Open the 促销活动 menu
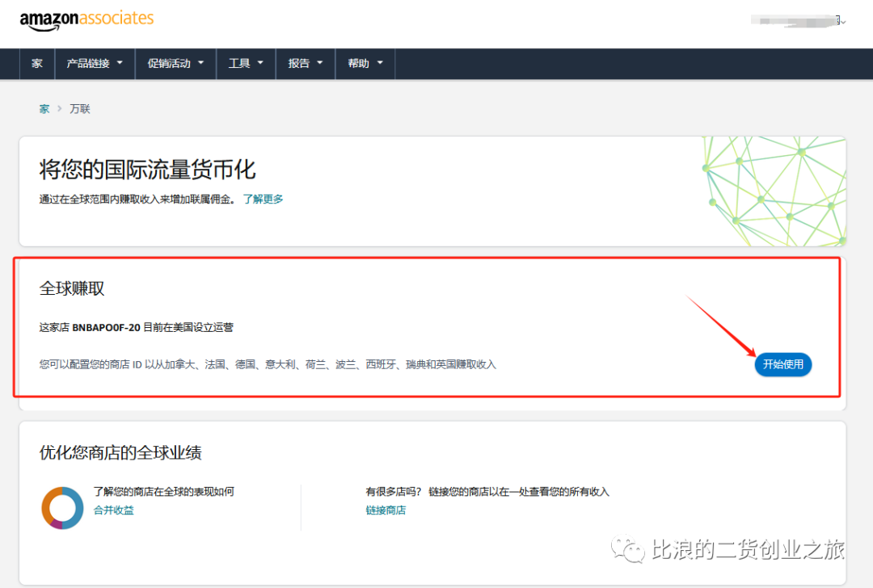 click(175, 64)
